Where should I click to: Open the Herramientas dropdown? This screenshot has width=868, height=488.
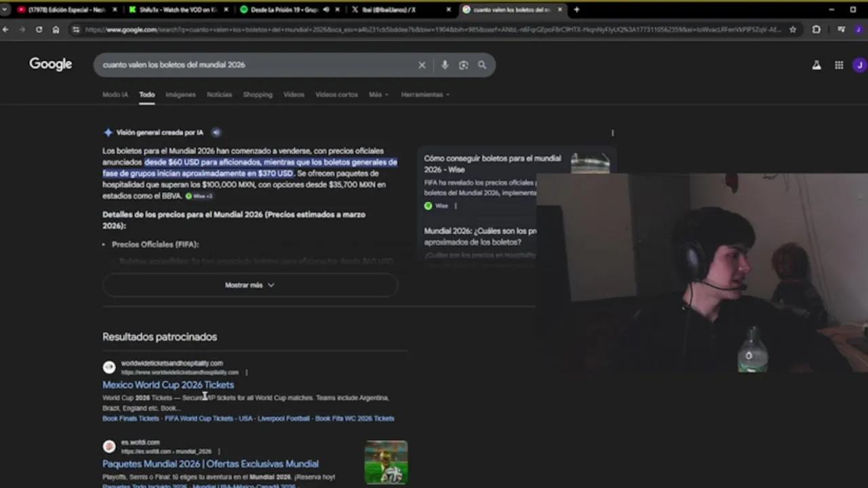pos(425,95)
